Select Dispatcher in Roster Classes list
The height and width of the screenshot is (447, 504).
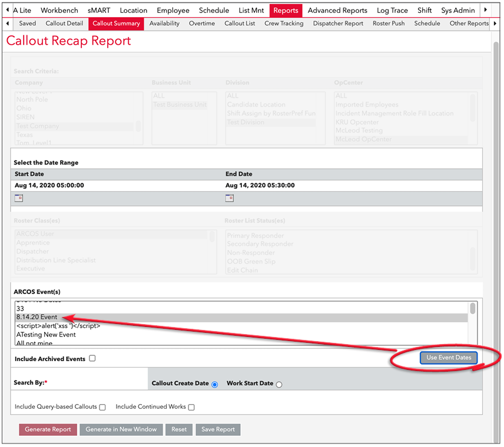(111, 252)
